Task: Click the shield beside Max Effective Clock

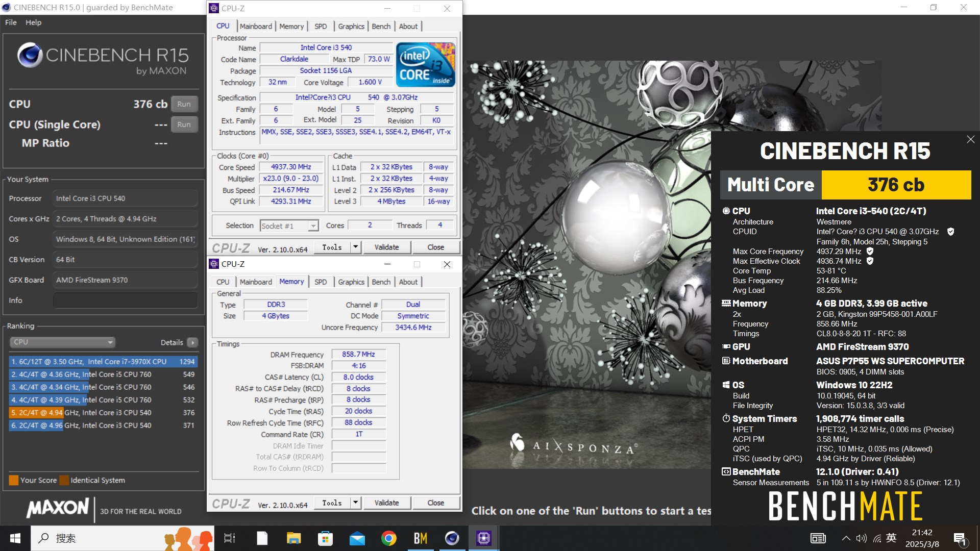Action: point(870,261)
